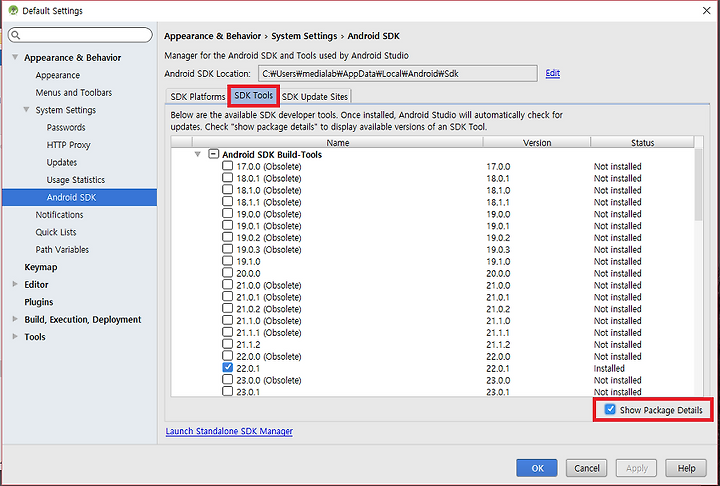
Task: Select Quick Lists settings
Action: click(x=56, y=232)
